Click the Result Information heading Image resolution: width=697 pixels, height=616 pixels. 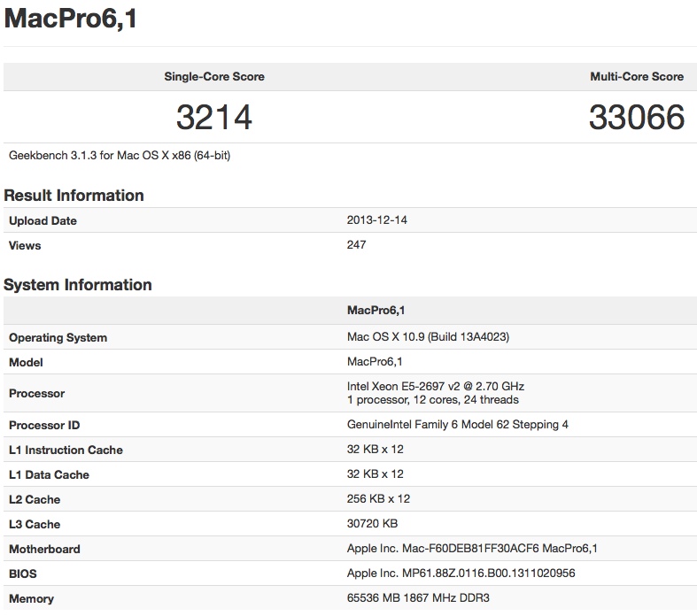coord(74,196)
